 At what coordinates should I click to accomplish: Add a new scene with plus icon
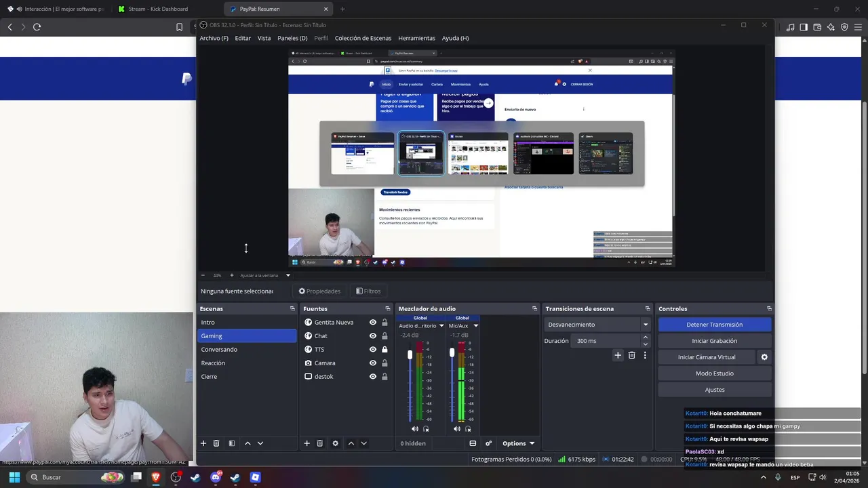[203, 443]
